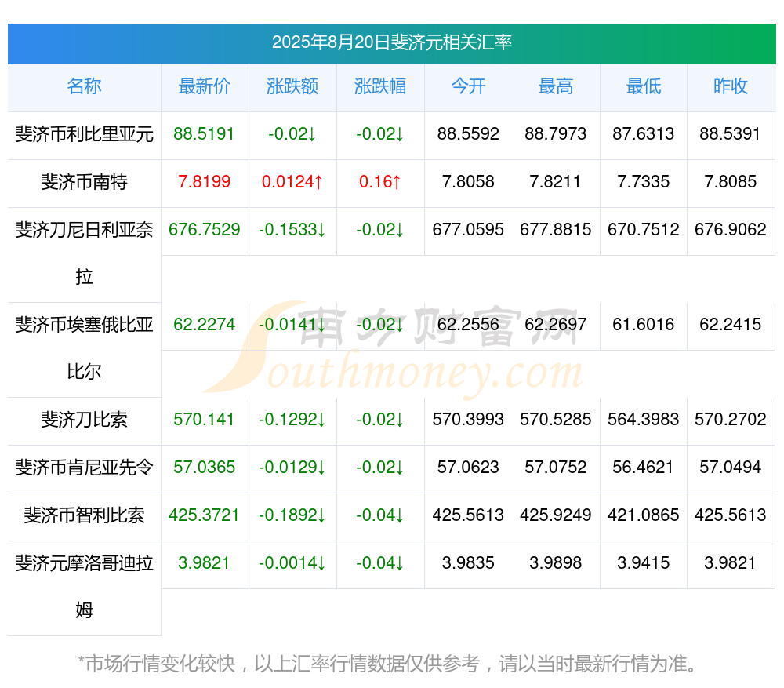Click the row name 斐济币肯尼亚先令
The height and width of the screenshot is (688, 784).
[x=84, y=468]
